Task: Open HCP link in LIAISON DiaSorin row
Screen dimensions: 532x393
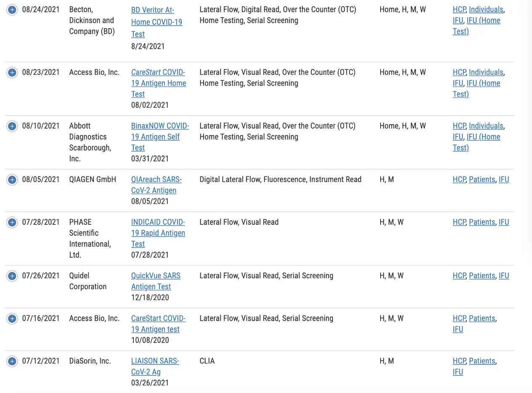Action: pyautogui.click(x=459, y=361)
